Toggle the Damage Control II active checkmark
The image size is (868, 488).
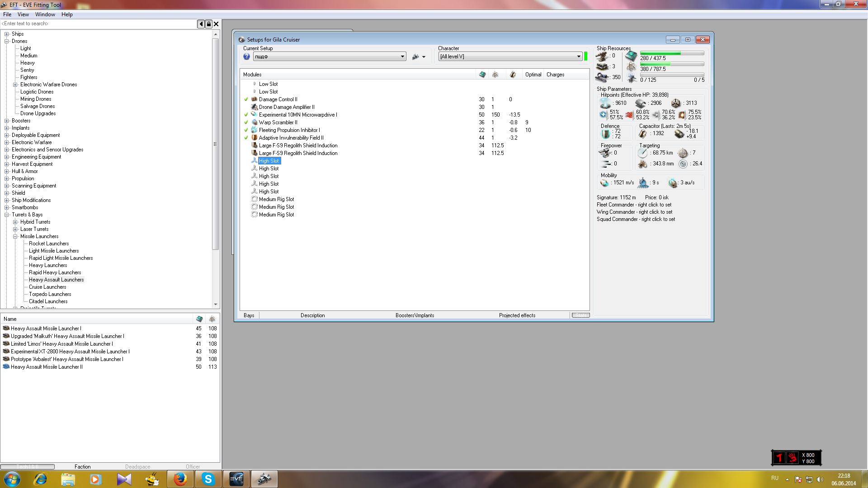coord(246,99)
